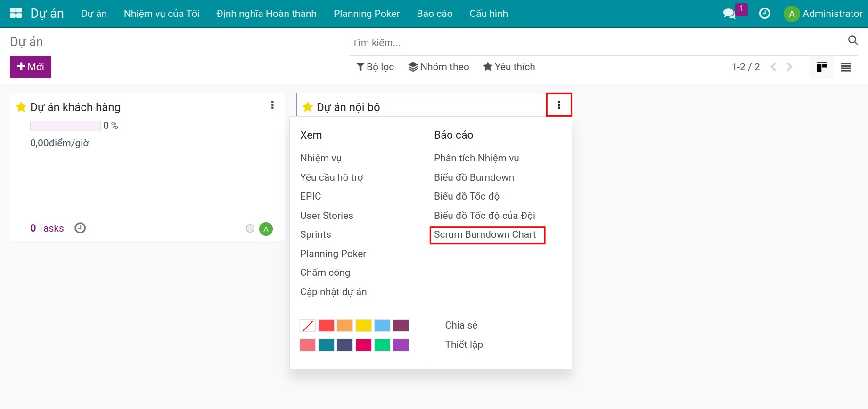Expand the Yêu thích favorites dropdown
Image resolution: width=868 pixels, height=409 pixels.
point(509,67)
